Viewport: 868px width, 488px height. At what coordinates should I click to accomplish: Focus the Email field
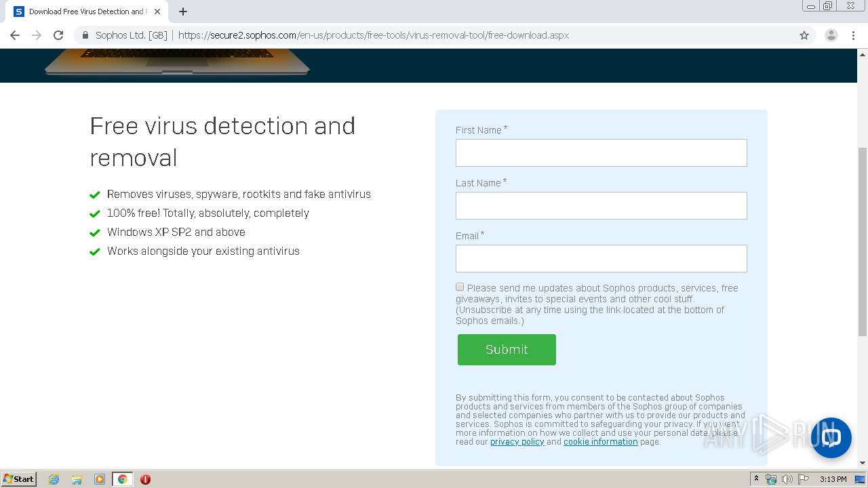coord(601,258)
